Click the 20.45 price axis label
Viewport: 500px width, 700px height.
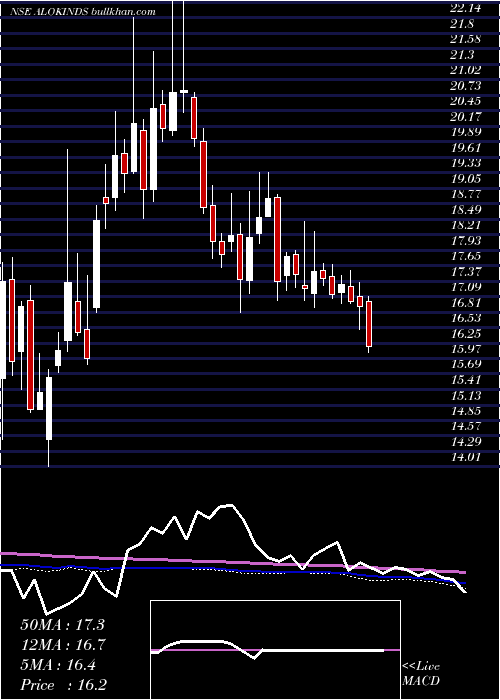point(466,101)
